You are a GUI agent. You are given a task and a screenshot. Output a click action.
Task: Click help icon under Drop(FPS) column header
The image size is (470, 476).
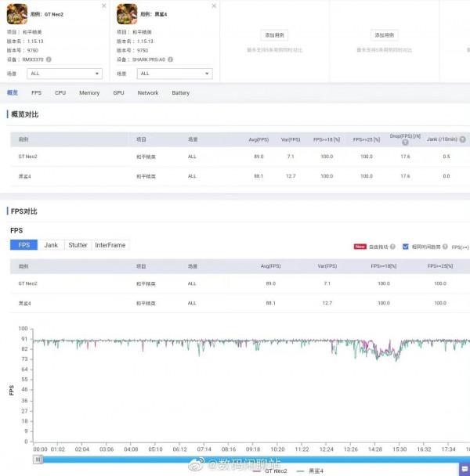click(405, 143)
